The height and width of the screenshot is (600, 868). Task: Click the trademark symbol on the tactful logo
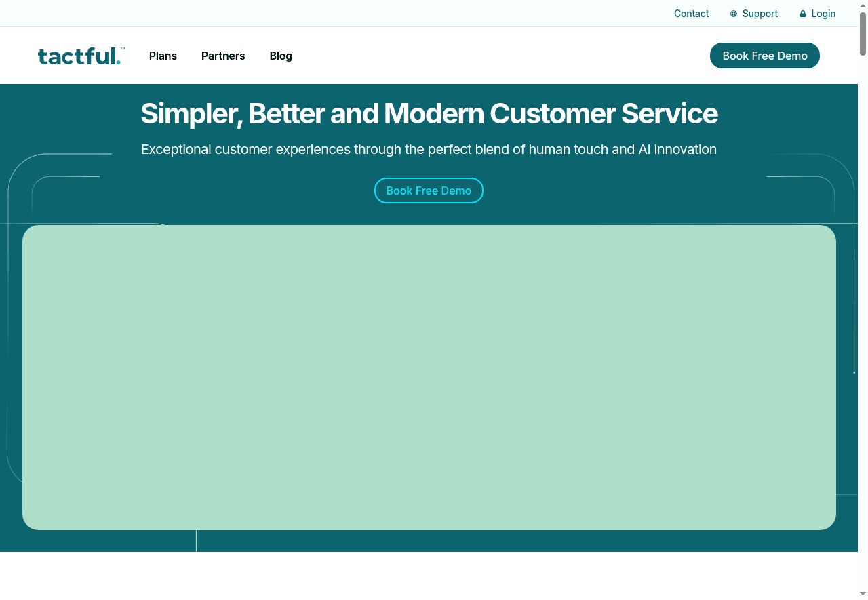point(123,49)
